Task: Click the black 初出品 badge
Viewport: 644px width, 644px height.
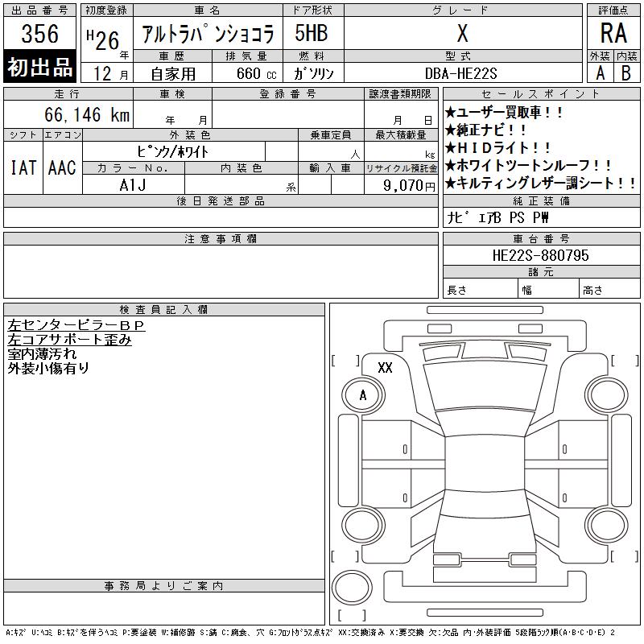Action: [40, 68]
